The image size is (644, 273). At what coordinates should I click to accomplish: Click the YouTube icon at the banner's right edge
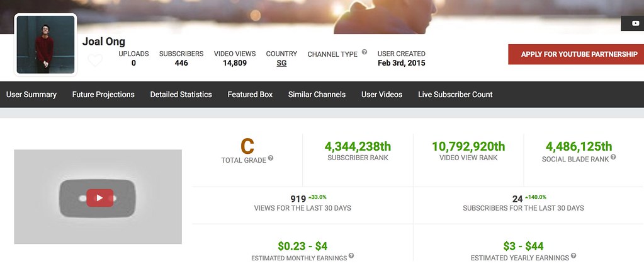[636, 23]
